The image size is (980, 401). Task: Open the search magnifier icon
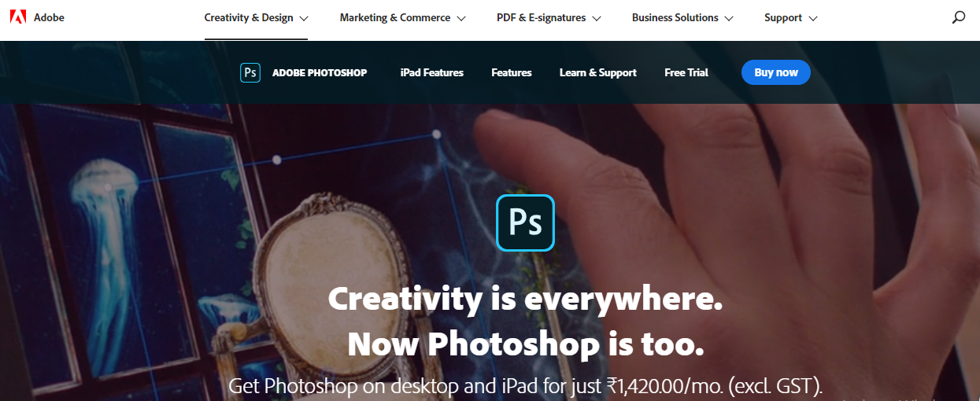coord(958,17)
